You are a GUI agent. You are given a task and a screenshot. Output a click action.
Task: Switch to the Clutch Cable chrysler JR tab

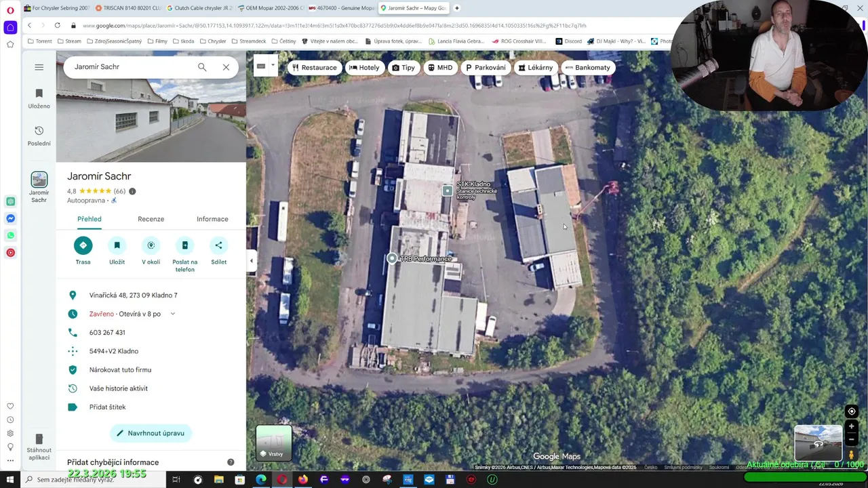(x=199, y=8)
